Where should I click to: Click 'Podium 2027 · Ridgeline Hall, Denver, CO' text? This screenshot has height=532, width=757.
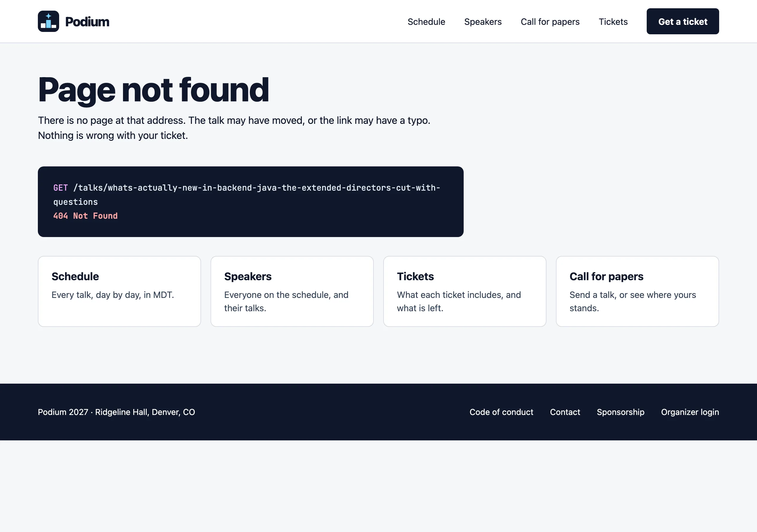click(x=117, y=412)
